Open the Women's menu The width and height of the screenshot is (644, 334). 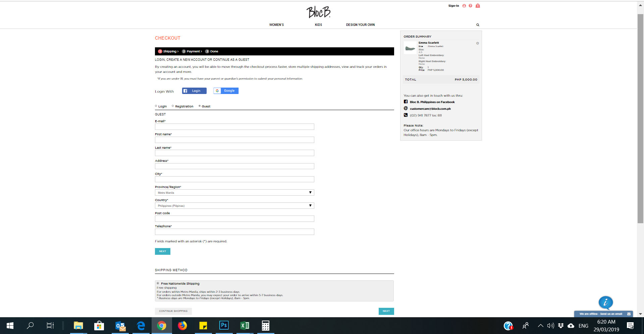tap(276, 25)
